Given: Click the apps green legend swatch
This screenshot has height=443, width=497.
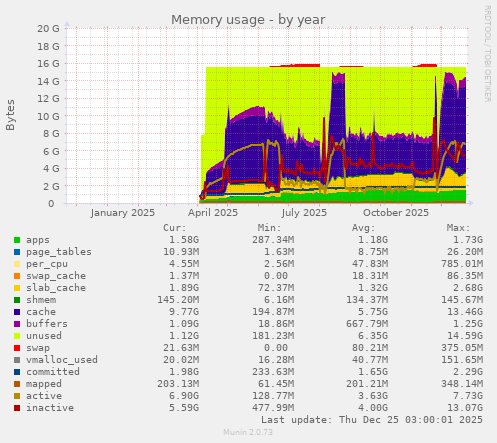Looking at the screenshot, I should pos(17,240).
